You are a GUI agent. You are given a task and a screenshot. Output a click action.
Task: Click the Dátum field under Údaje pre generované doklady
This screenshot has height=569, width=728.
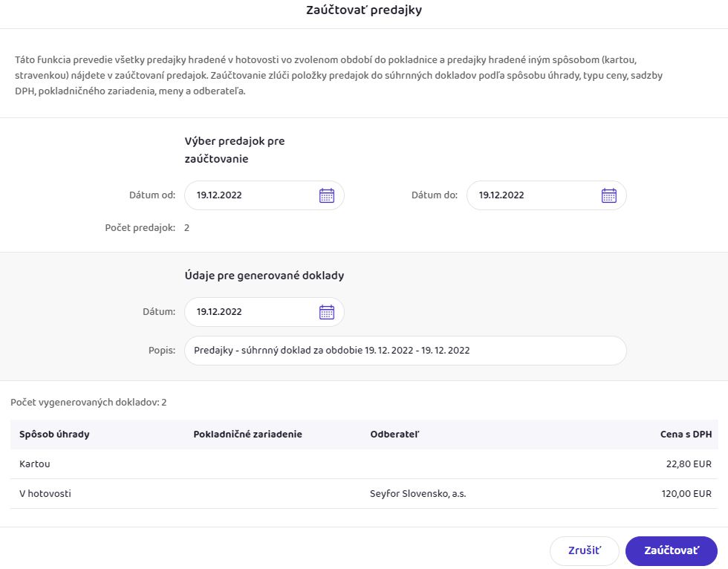249,312
